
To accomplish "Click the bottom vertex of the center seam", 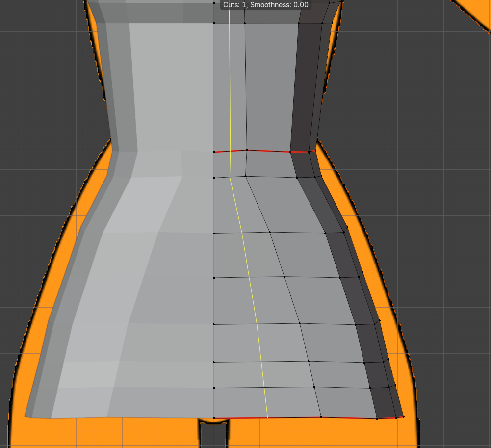I will (214, 418).
